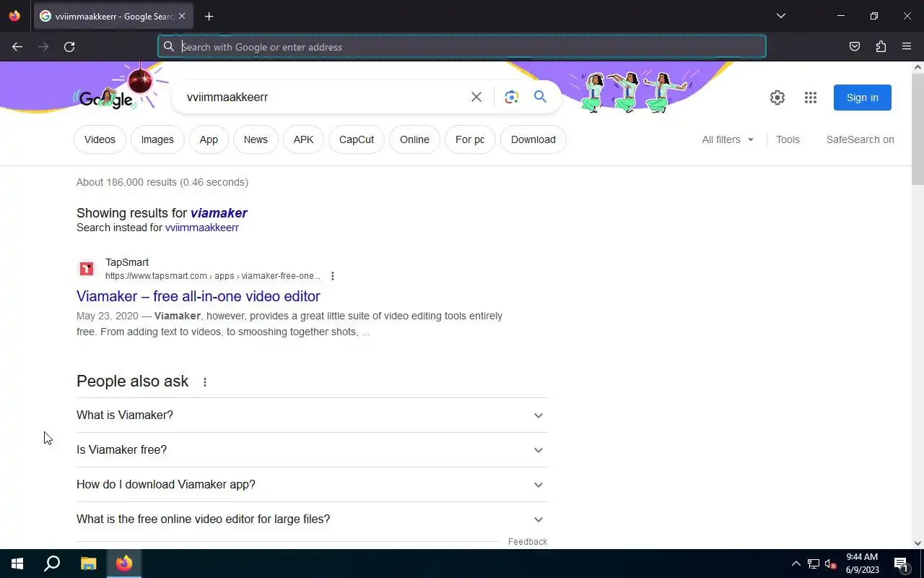Open the Extensions puzzle icon
The width and height of the screenshot is (924, 578).
(x=881, y=46)
